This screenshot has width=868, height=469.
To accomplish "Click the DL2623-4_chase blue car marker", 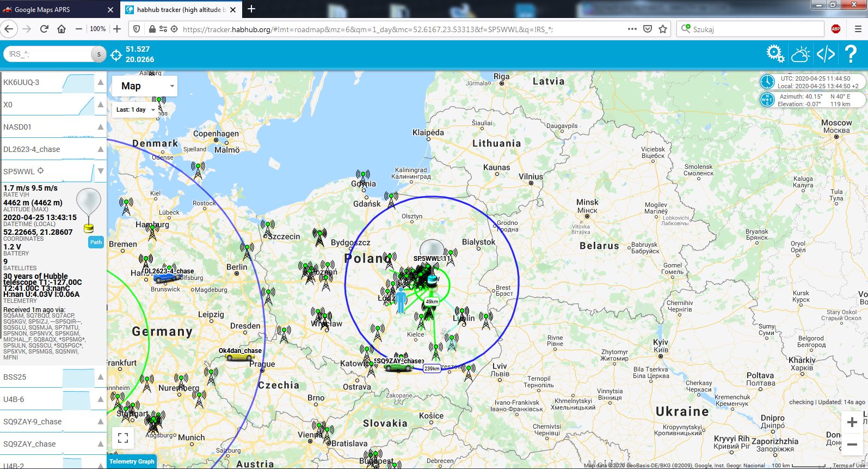I will click(168, 278).
